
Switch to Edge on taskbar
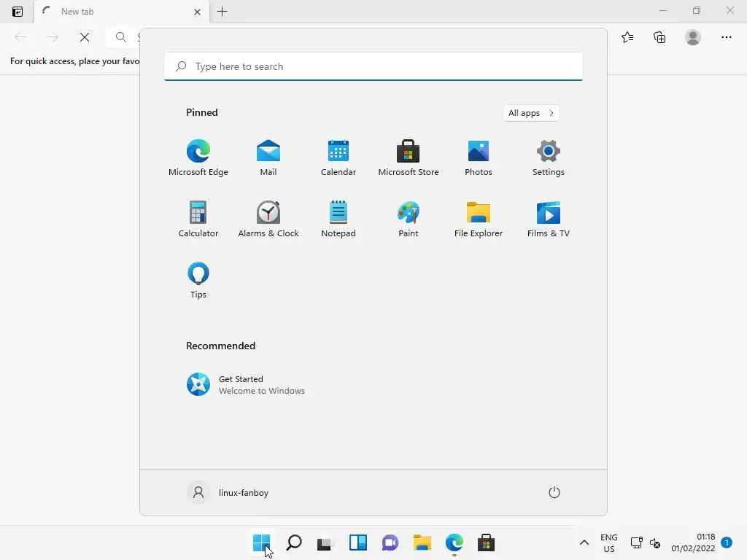click(x=454, y=542)
